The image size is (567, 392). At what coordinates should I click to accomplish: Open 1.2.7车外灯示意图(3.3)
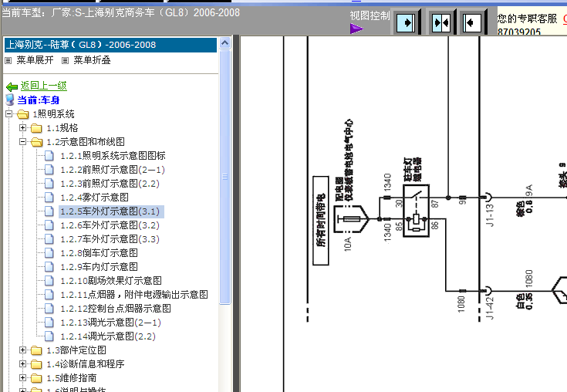(x=110, y=239)
